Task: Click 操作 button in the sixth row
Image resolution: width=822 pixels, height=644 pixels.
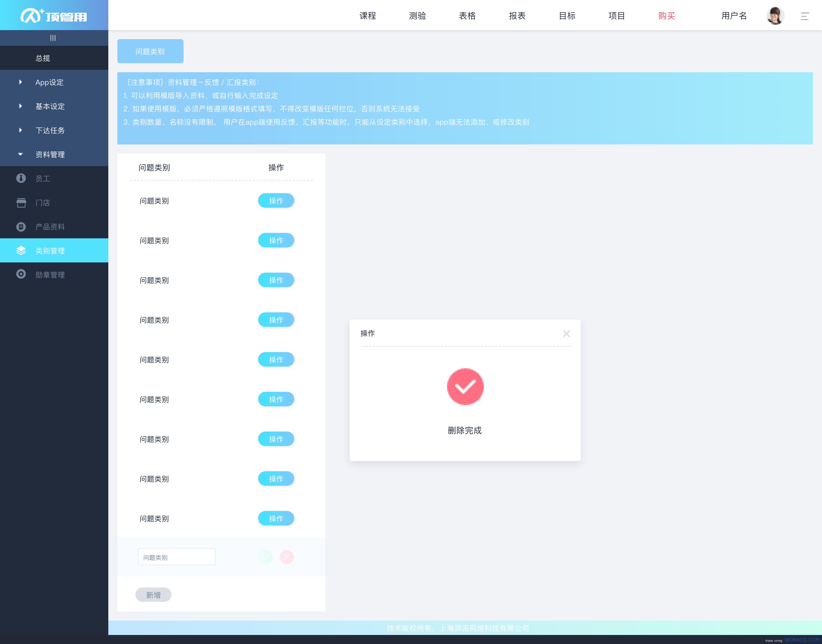Action: (276, 399)
